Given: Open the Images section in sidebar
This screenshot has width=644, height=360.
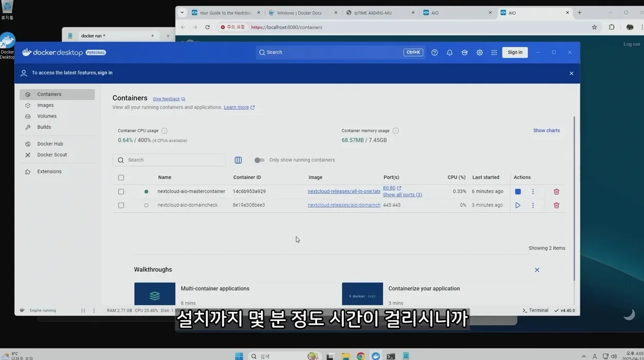Looking at the screenshot, I should (57, 105).
